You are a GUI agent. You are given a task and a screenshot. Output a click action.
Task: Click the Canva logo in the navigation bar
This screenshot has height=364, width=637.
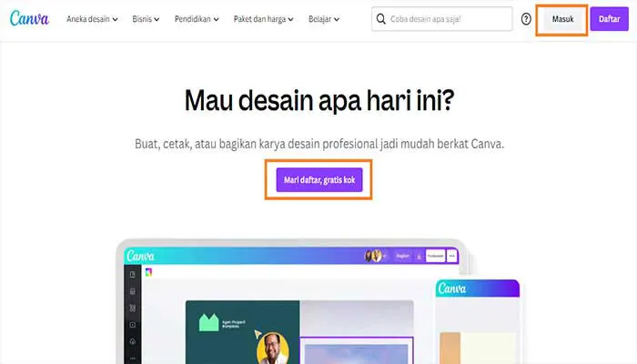click(x=29, y=19)
